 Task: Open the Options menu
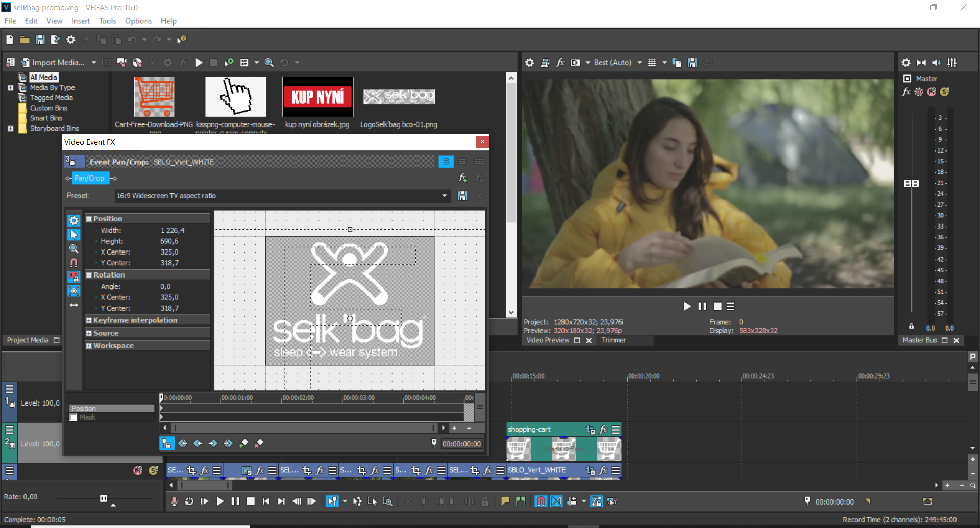coord(138,21)
